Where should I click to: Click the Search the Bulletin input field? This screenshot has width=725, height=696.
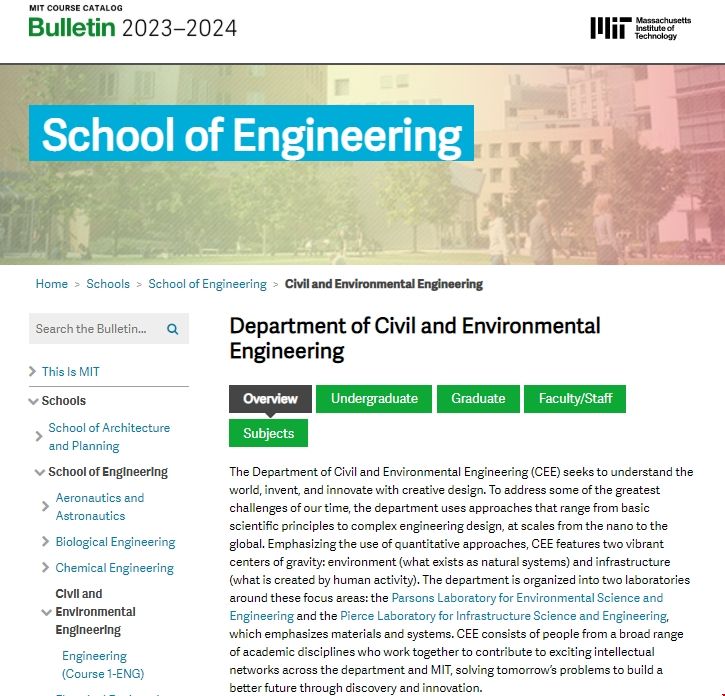coord(93,329)
